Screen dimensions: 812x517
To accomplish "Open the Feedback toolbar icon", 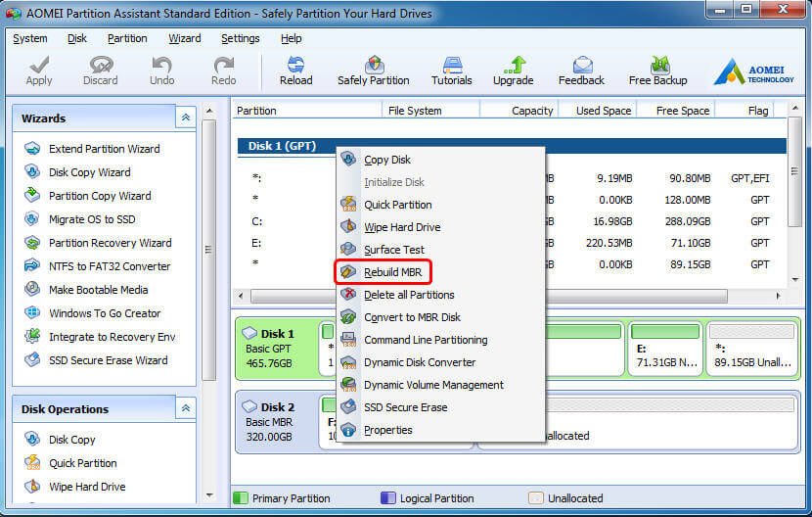I will (x=581, y=70).
